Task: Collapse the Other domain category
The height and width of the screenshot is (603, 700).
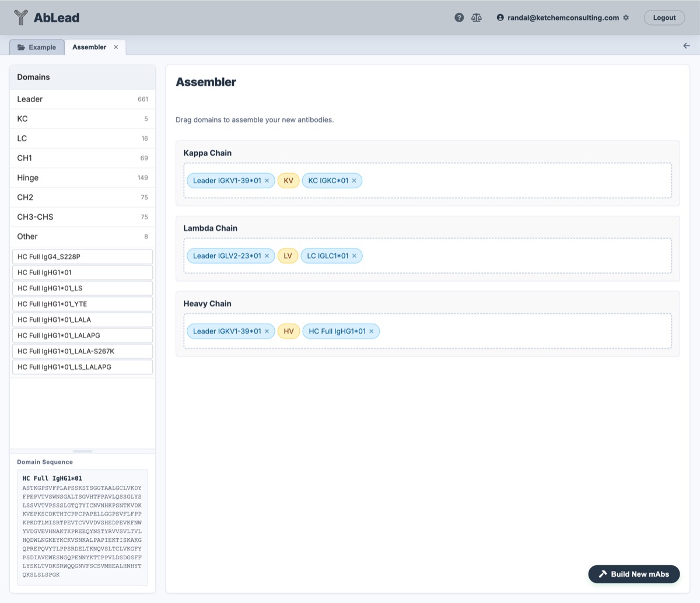Action: coord(82,237)
